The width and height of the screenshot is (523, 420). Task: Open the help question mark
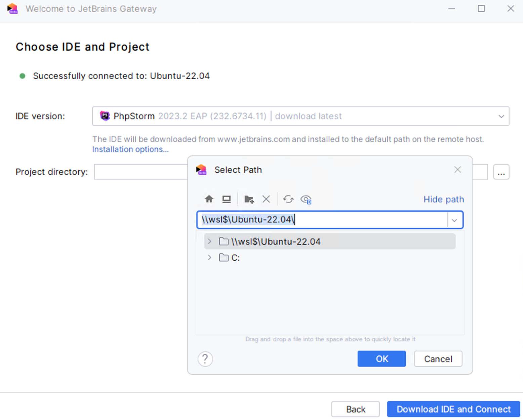click(x=205, y=359)
